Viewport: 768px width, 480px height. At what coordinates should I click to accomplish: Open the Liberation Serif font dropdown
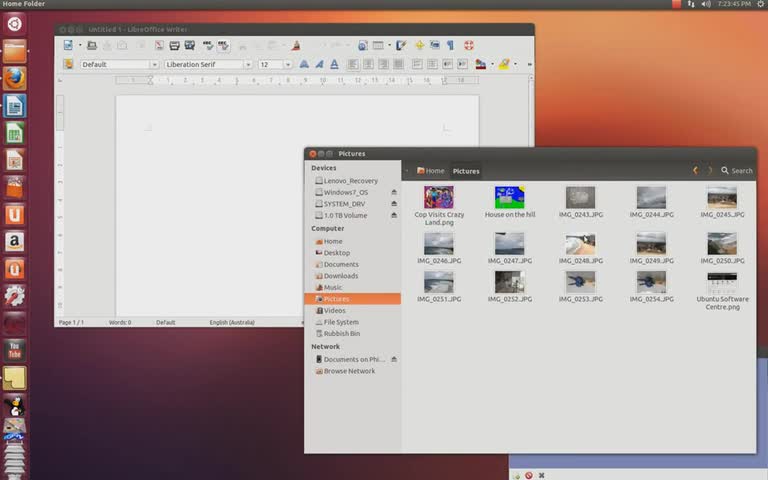[x=248, y=65]
